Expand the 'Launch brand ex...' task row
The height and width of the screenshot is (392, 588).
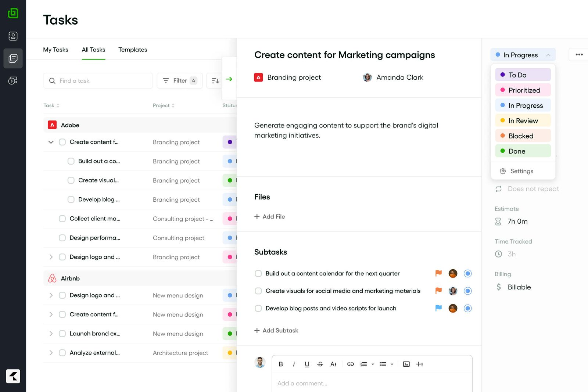(x=51, y=334)
